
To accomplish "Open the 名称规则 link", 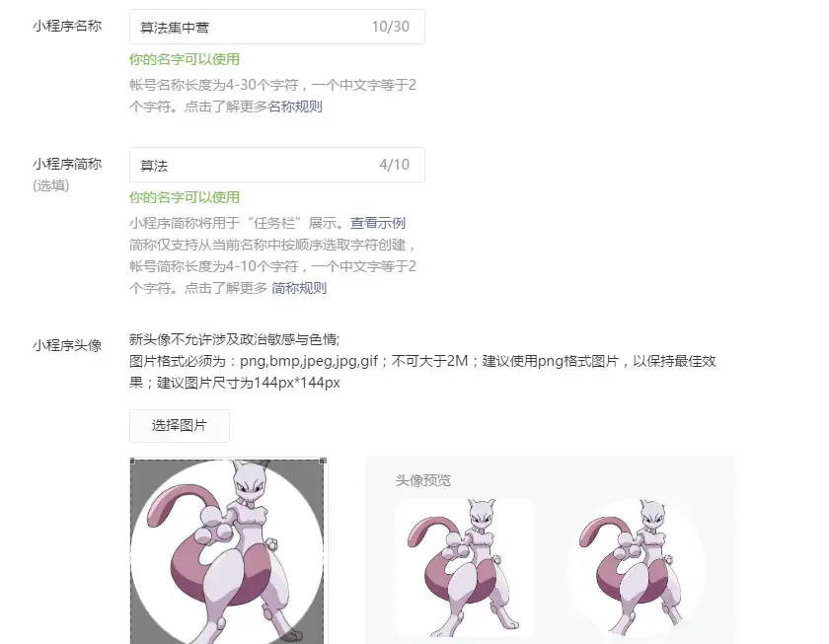I will pyautogui.click(x=295, y=107).
